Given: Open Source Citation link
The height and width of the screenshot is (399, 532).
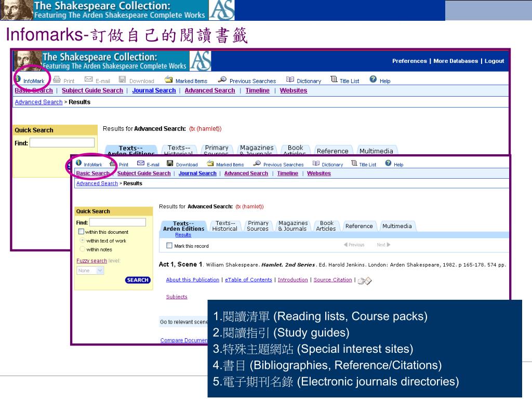Looking at the screenshot, I should pos(332,280).
